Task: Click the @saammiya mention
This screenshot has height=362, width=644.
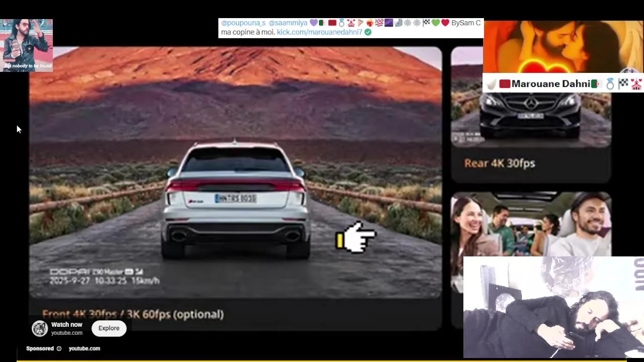Action: tap(288, 23)
